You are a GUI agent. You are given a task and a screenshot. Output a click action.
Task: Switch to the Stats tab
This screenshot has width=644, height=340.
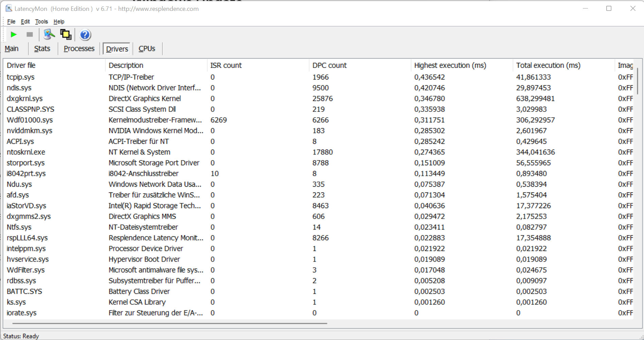coord(42,49)
